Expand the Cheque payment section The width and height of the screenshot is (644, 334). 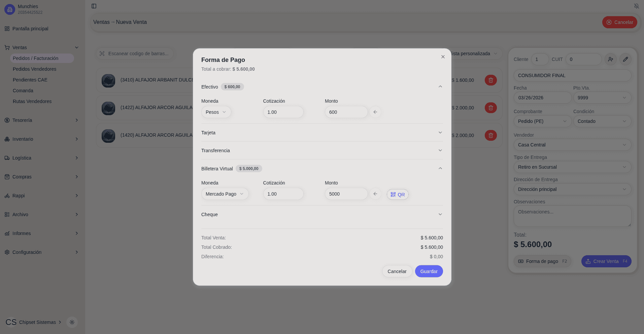[x=440, y=214]
